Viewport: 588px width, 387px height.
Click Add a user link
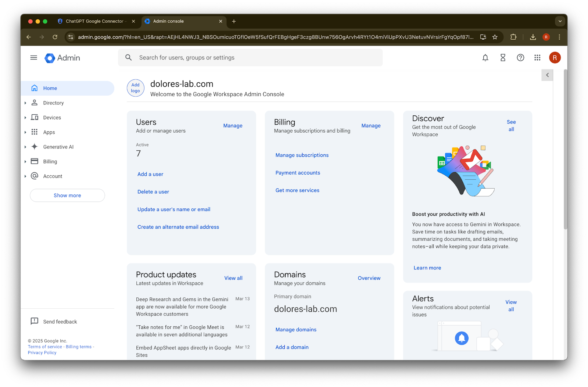click(150, 174)
